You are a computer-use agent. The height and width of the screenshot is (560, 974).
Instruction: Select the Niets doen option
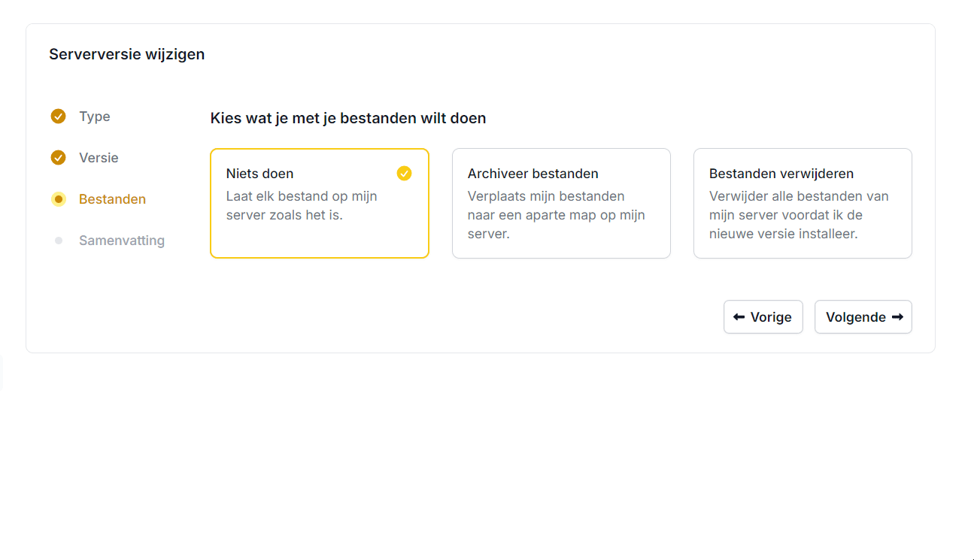click(319, 203)
